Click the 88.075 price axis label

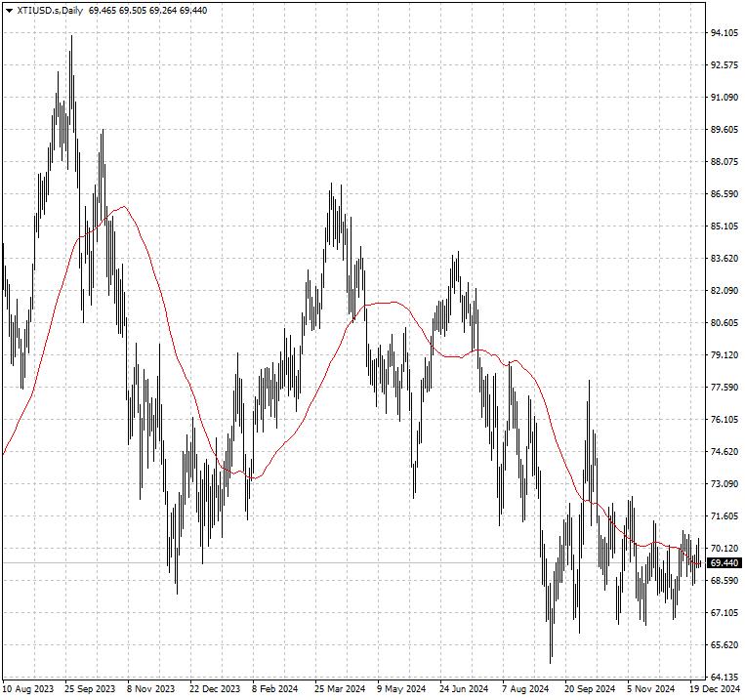pyautogui.click(x=724, y=162)
